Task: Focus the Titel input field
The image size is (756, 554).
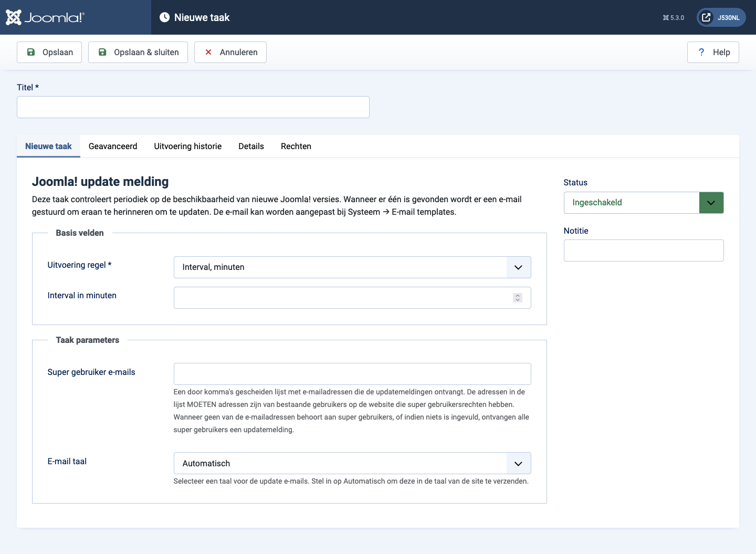Action: pyautogui.click(x=193, y=107)
